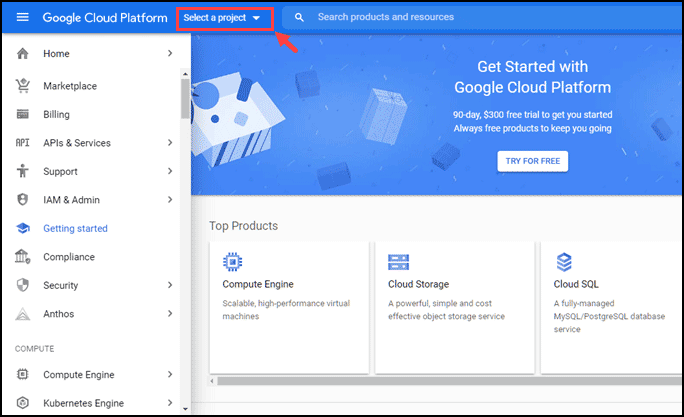Screen dimensions: 684x417
Task: Click the Security shield icon
Action: tap(23, 285)
